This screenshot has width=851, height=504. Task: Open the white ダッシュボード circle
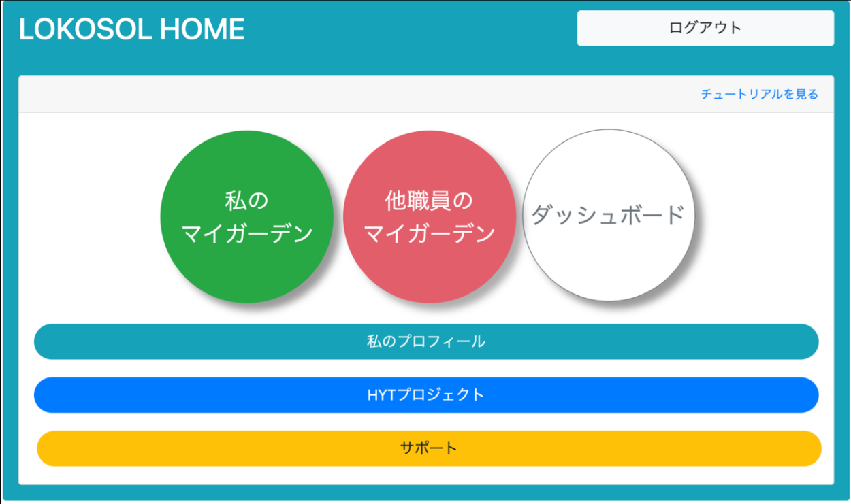[x=608, y=215]
